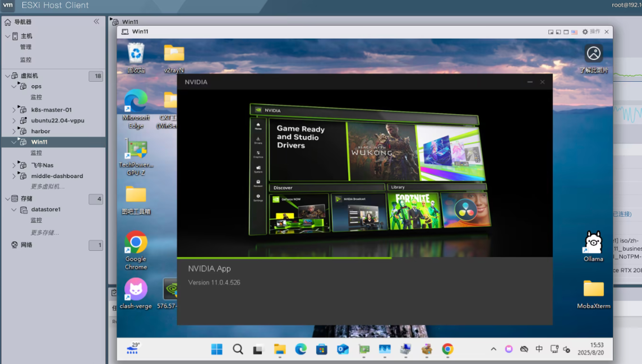Open the Windows Start menu in the taskbar
Viewport: 642px width, 364px height.
tap(216, 349)
